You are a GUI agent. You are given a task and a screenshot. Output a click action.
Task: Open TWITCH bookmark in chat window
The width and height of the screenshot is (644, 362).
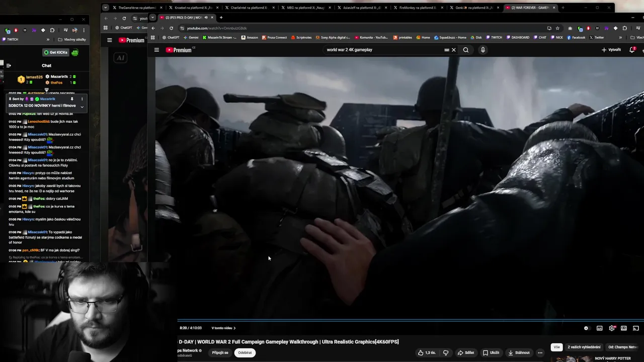click(10, 39)
